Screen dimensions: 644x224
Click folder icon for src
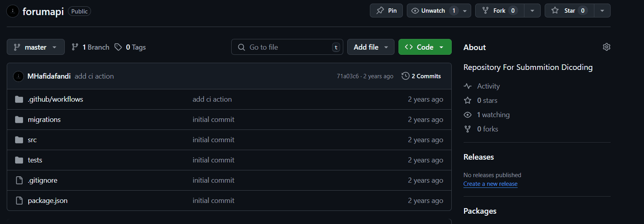[x=19, y=140]
